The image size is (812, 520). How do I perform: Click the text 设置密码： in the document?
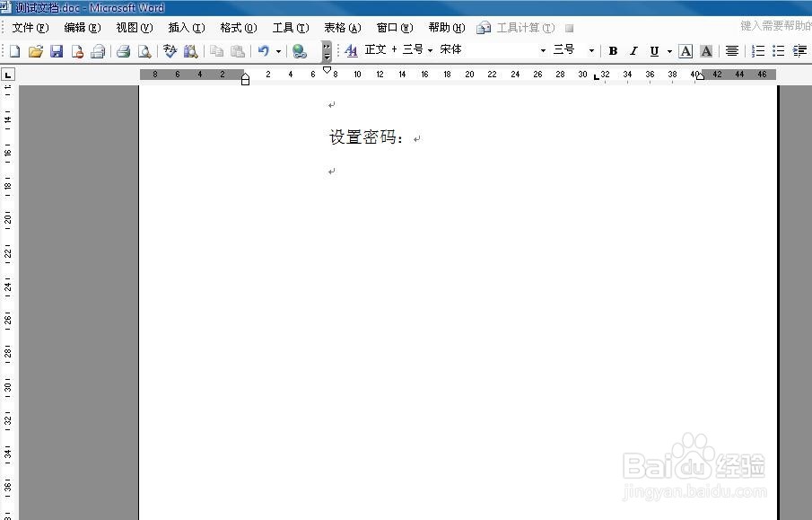click(x=366, y=137)
